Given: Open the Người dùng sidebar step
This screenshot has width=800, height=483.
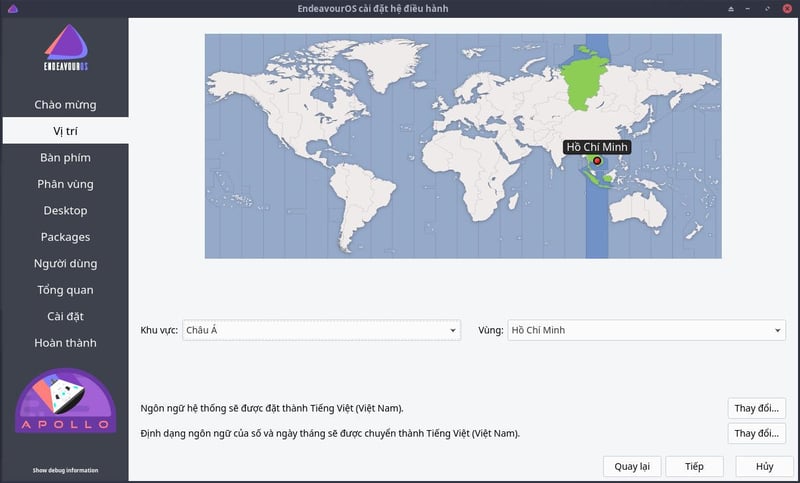Looking at the screenshot, I should (65, 264).
